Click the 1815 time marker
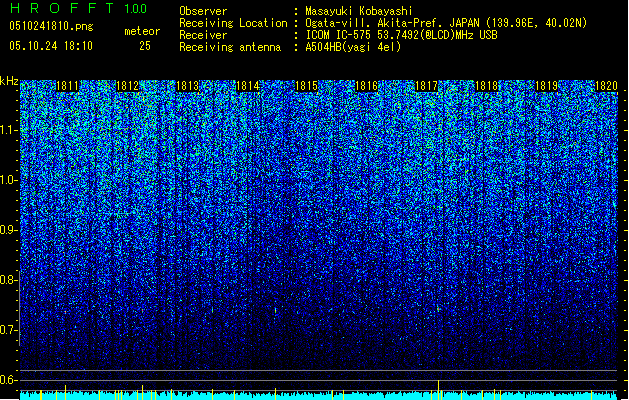Viewport: 629px width, 400px height. click(x=306, y=86)
